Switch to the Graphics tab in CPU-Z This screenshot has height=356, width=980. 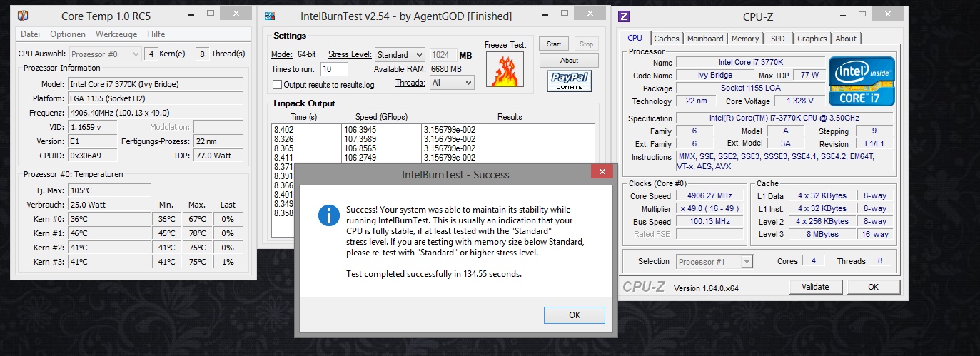tap(812, 39)
